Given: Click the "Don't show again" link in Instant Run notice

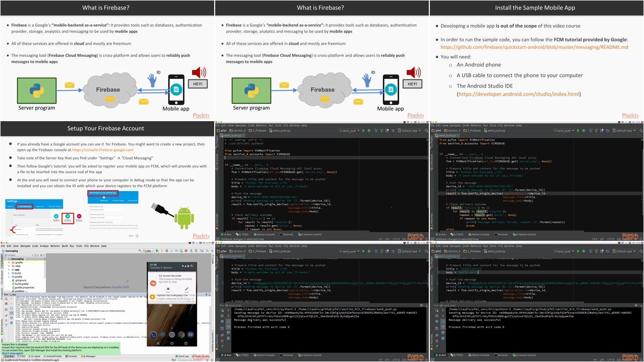Looking at the screenshot, I should pyautogui.click(x=13, y=353).
